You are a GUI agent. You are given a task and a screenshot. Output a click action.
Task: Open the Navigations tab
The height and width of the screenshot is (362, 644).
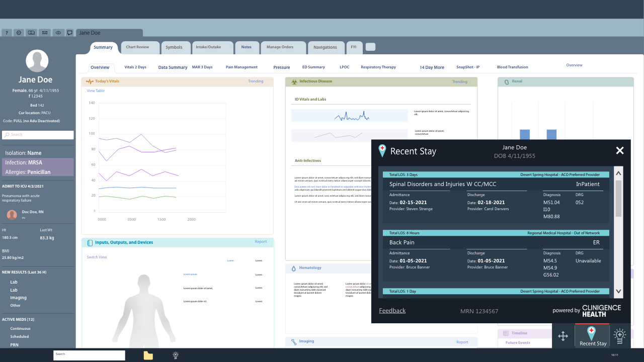[326, 47]
